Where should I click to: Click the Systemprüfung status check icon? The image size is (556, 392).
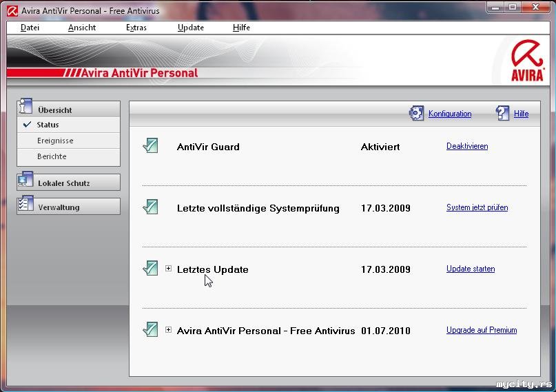click(x=150, y=207)
